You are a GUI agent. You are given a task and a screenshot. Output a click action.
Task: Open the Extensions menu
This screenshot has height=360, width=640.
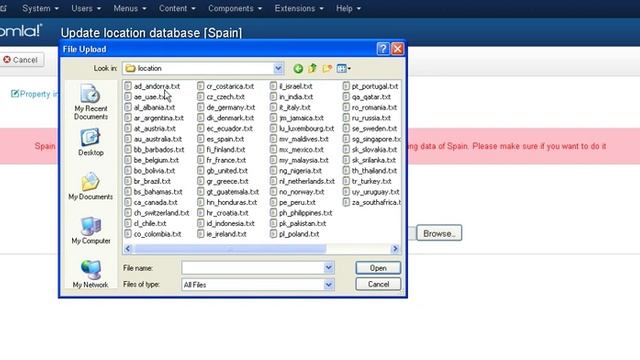tap(299, 8)
